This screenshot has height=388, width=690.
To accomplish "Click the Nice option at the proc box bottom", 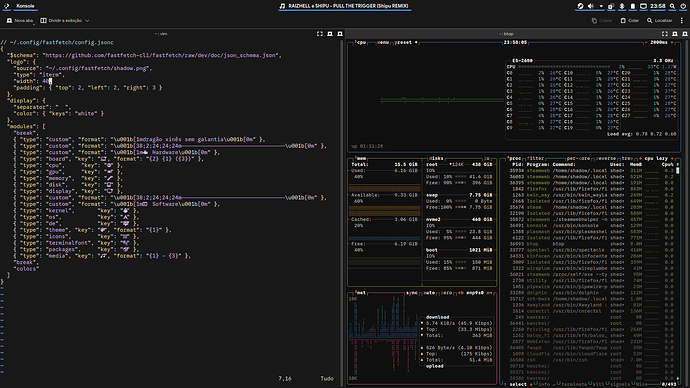I will 641,384.
